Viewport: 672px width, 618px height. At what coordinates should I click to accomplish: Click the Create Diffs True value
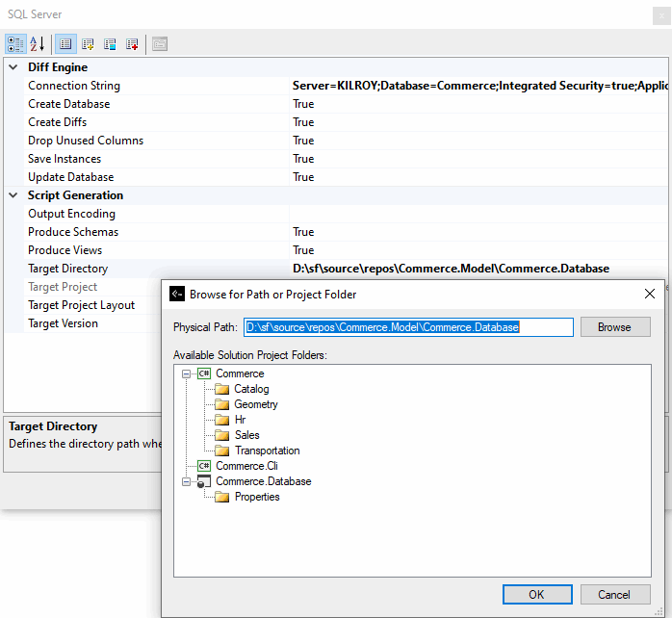click(303, 122)
